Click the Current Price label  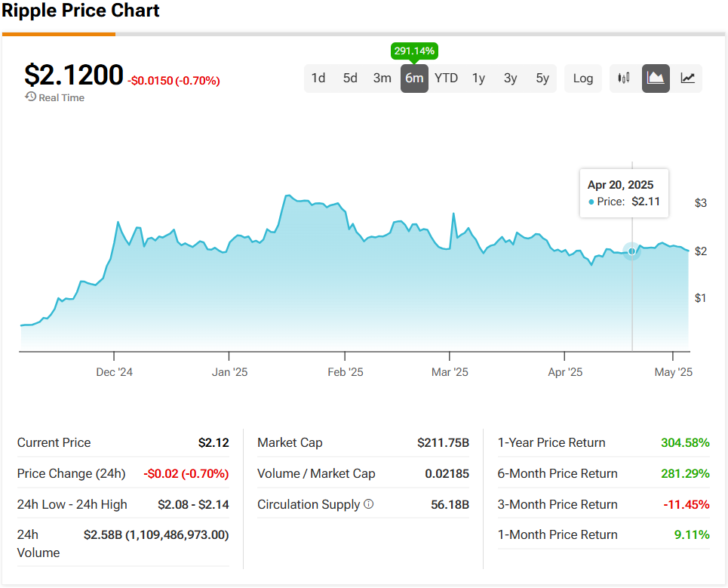[x=54, y=442]
